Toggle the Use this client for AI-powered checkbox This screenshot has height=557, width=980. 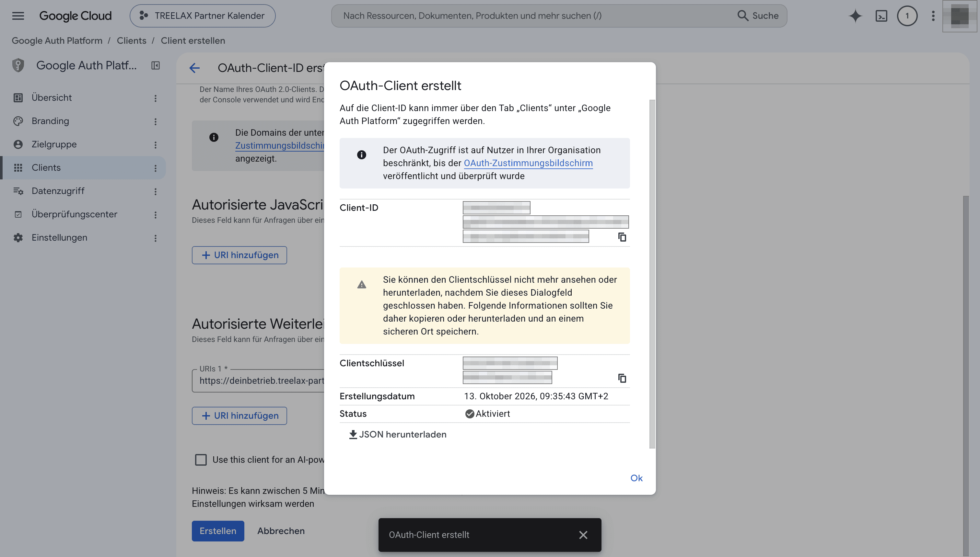201,460
